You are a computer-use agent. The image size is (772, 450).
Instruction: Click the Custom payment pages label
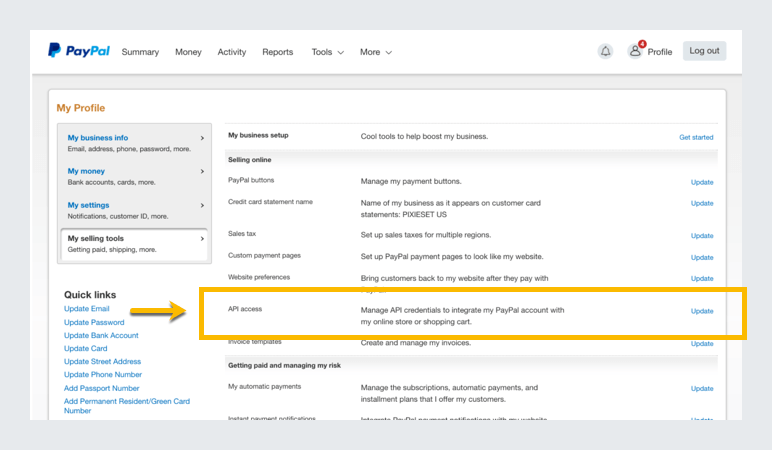pyautogui.click(x=264, y=256)
